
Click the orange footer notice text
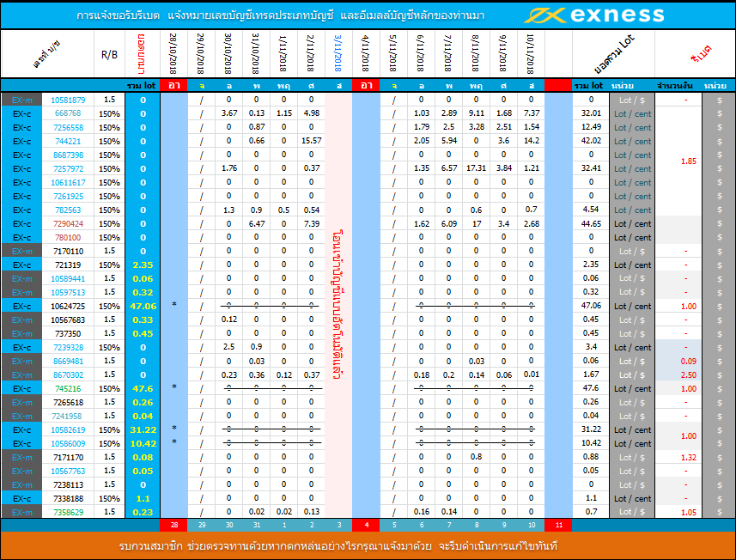[x=338, y=546]
